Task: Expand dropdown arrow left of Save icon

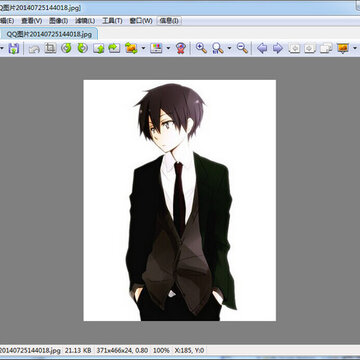Action: click(x=2, y=49)
